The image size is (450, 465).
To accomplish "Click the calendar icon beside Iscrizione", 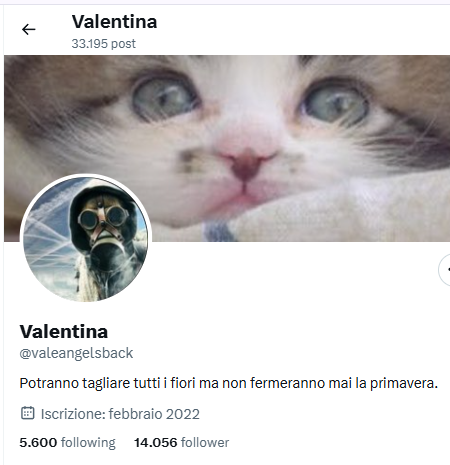I will [28, 413].
